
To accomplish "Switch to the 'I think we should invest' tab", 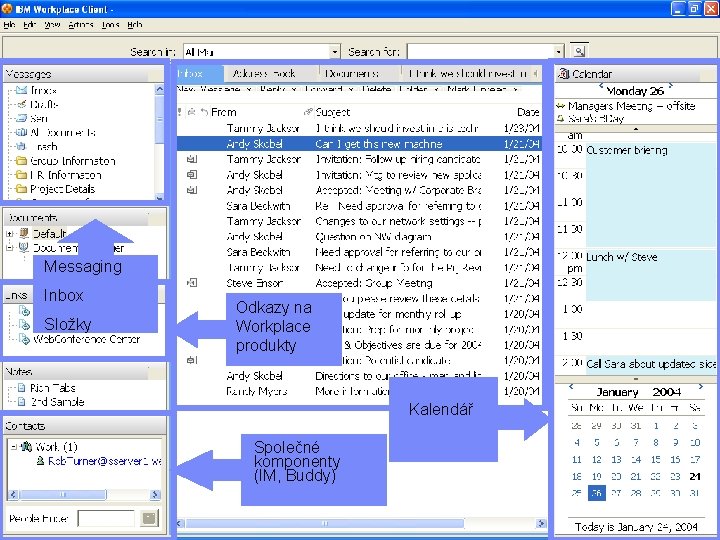I will point(467,73).
